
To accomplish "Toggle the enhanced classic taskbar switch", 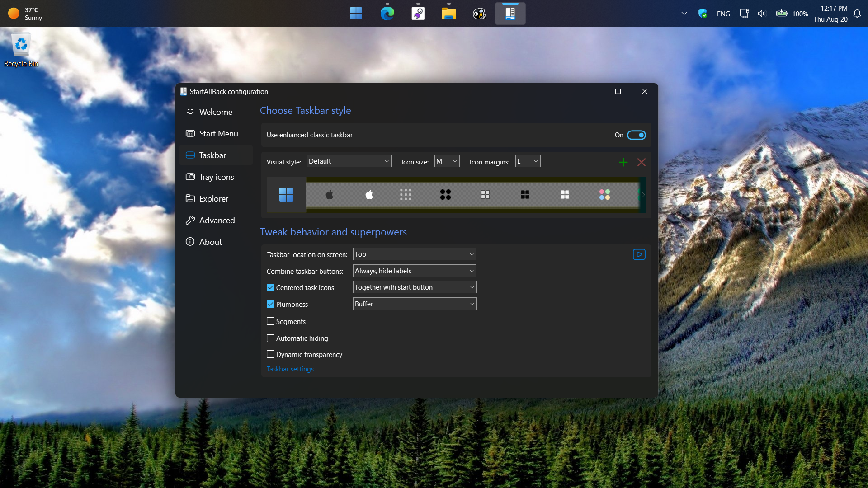I will pyautogui.click(x=637, y=135).
